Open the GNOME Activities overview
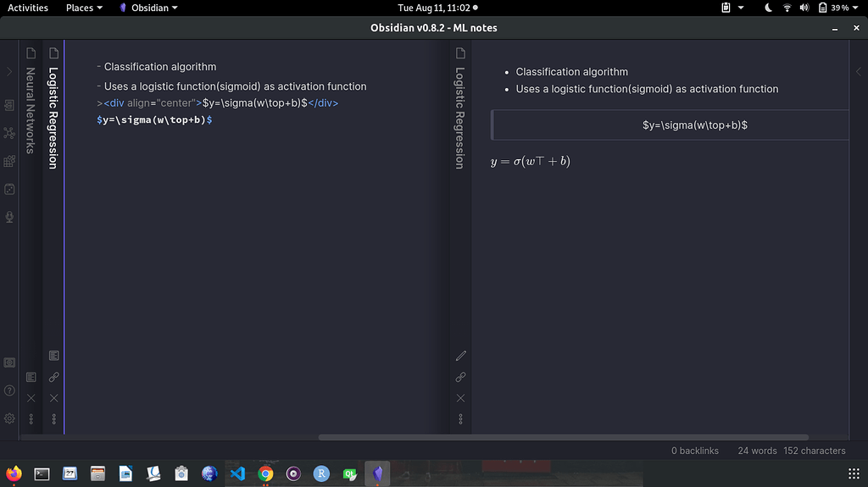Viewport: 868px width, 487px height. pyautogui.click(x=28, y=8)
